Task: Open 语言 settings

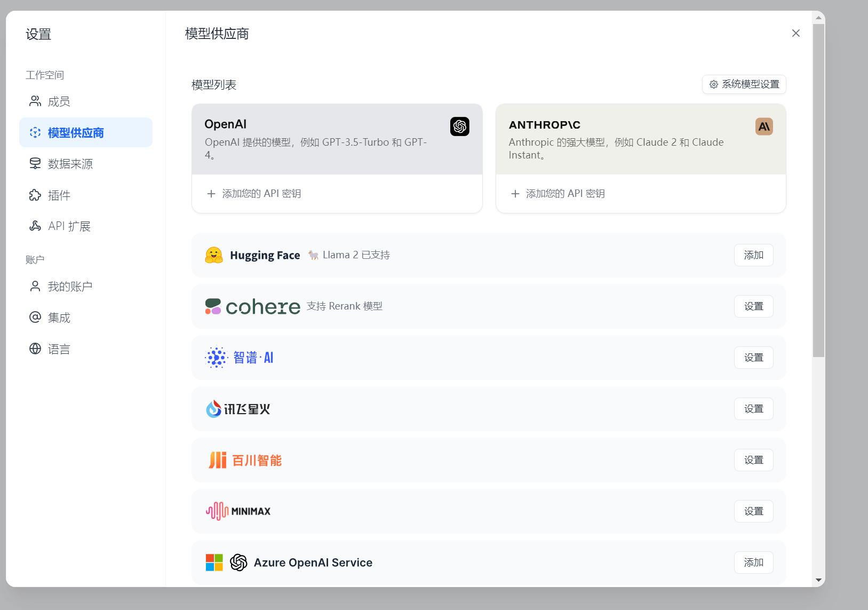Action: tap(86, 348)
